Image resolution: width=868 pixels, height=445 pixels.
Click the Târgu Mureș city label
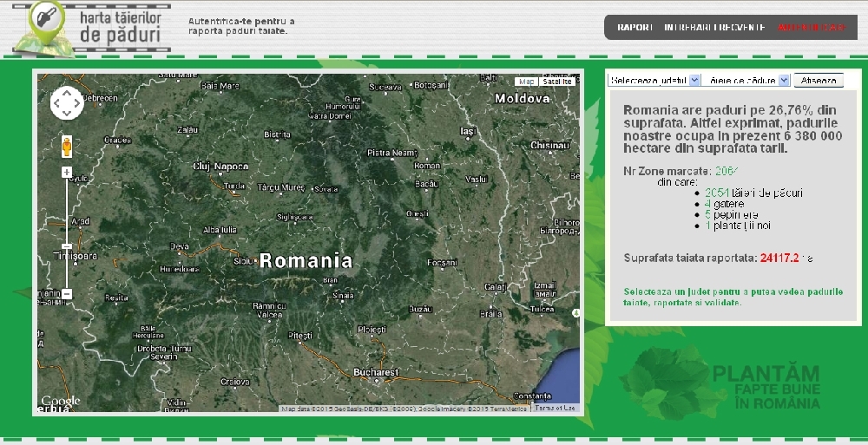pyautogui.click(x=281, y=187)
